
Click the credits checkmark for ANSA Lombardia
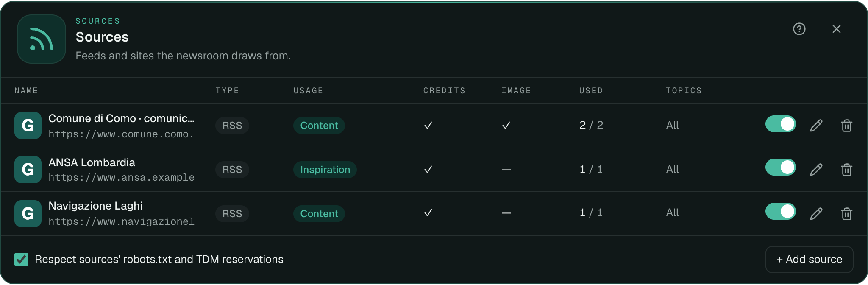[428, 169]
